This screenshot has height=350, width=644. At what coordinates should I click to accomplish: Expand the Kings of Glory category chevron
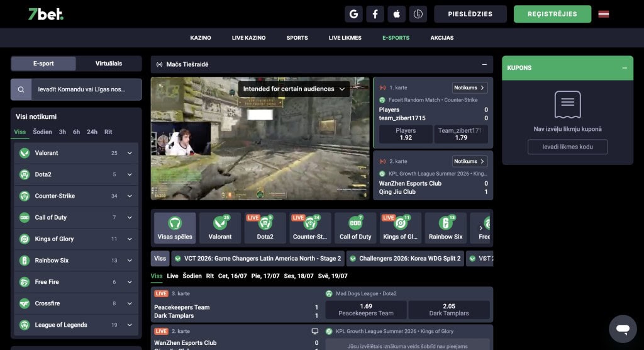[x=130, y=239]
